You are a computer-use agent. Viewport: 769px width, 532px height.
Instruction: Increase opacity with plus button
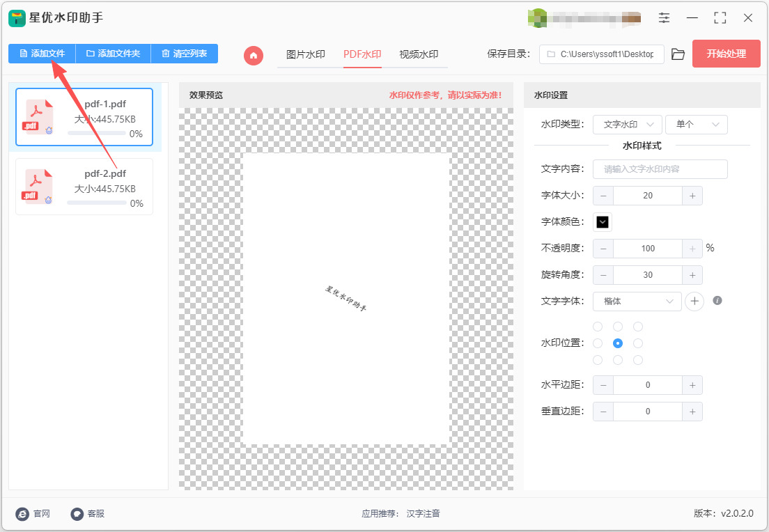tap(692, 249)
